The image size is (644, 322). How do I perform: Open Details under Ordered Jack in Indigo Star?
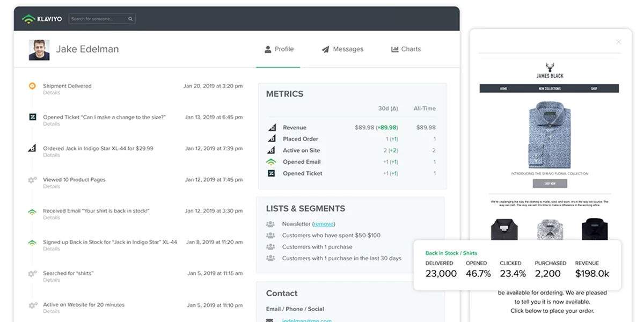pos(52,155)
